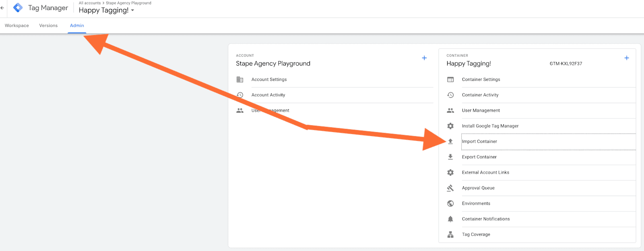Click the Container Settings window icon
The height and width of the screenshot is (251, 644).
pyautogui.click(x=450, y=79)
